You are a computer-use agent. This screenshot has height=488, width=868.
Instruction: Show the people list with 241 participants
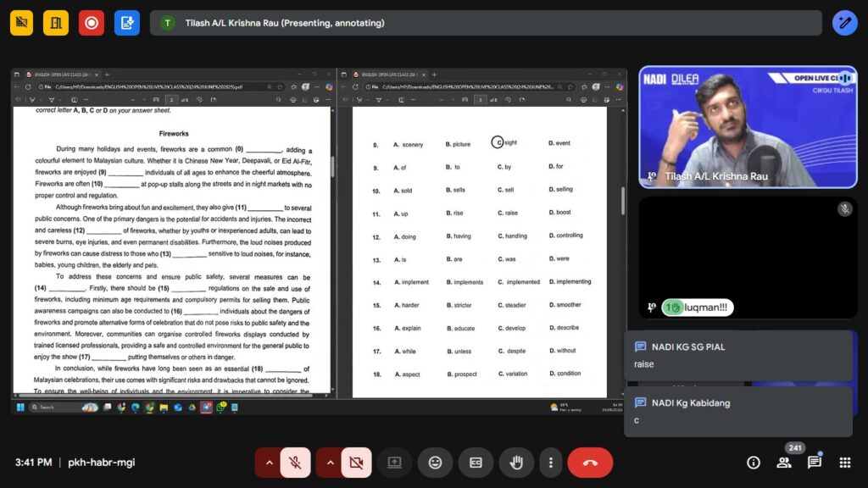pyautogui.click(x=784, y=463)
